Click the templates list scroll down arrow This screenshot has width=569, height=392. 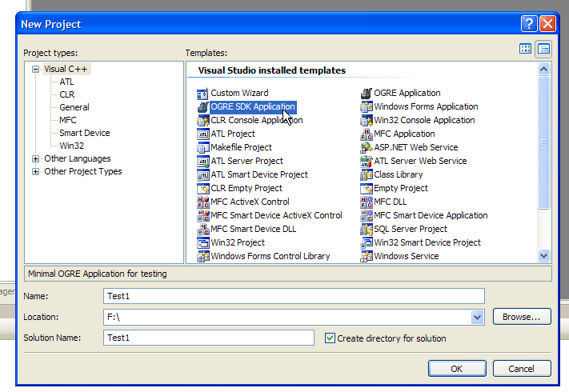[543, 256]
